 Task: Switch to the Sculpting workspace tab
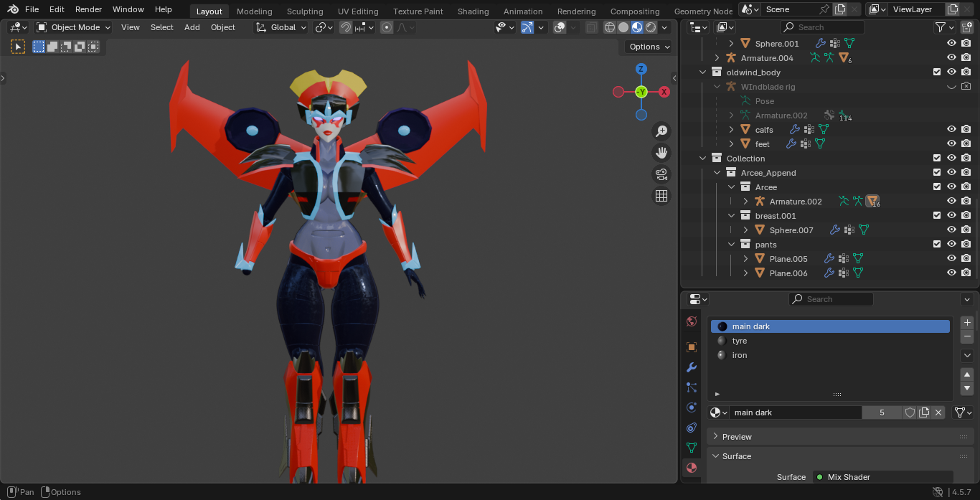click(x=305, y=11)
